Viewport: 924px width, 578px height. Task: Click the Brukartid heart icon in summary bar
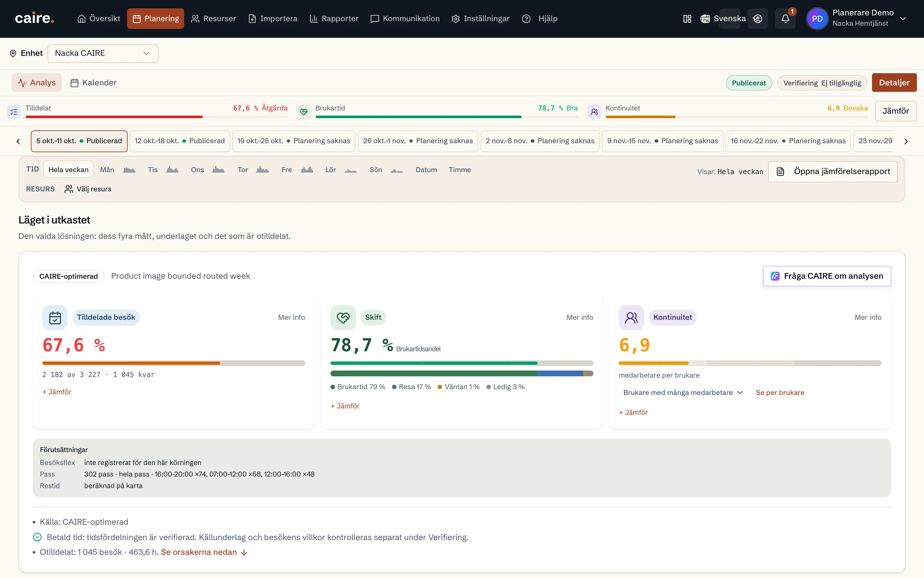(304, 112)
